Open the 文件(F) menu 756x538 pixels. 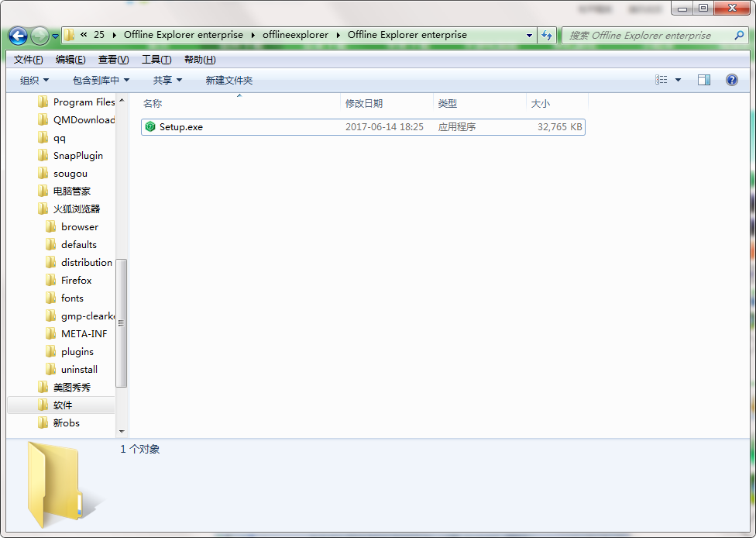[28, 60]
